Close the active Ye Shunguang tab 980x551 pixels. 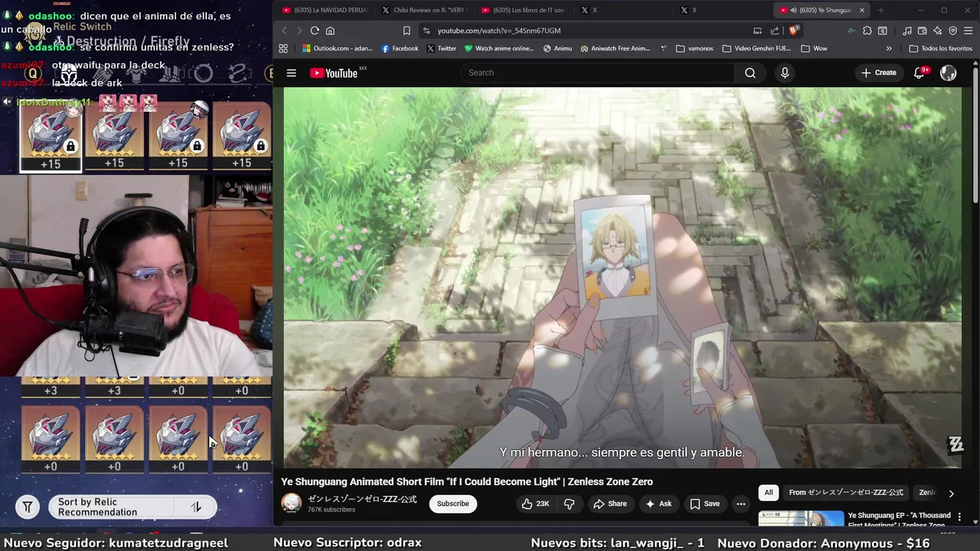click(862, 10)
